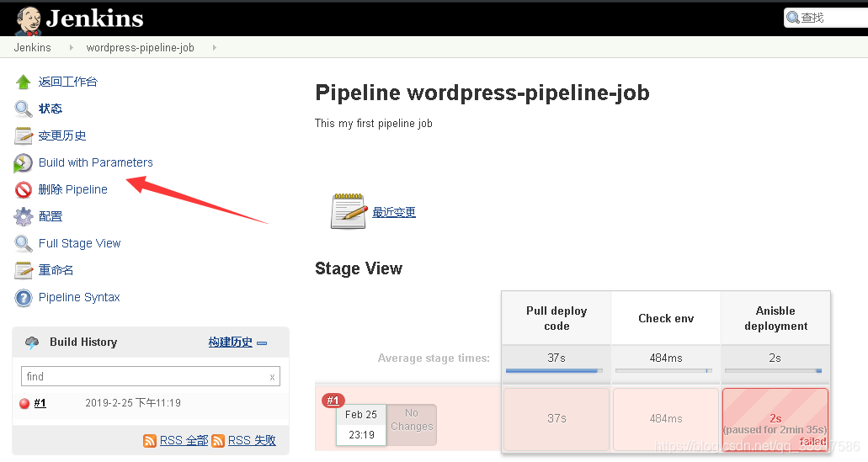Click the magnifier icon beside 状态
The image size is (868, 462).
(24, 109)
